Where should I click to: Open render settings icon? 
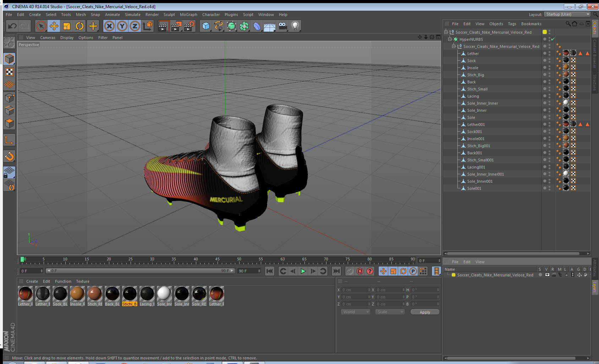click(189, 26)
